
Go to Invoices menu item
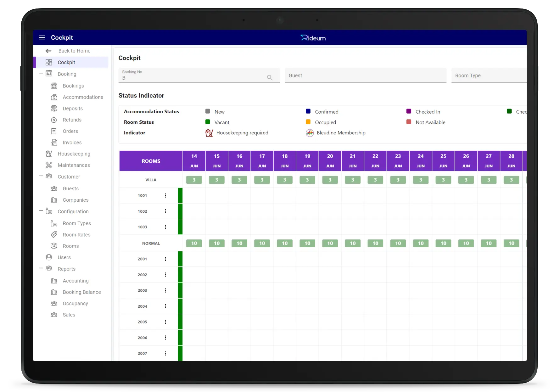(x=72, y=143)
